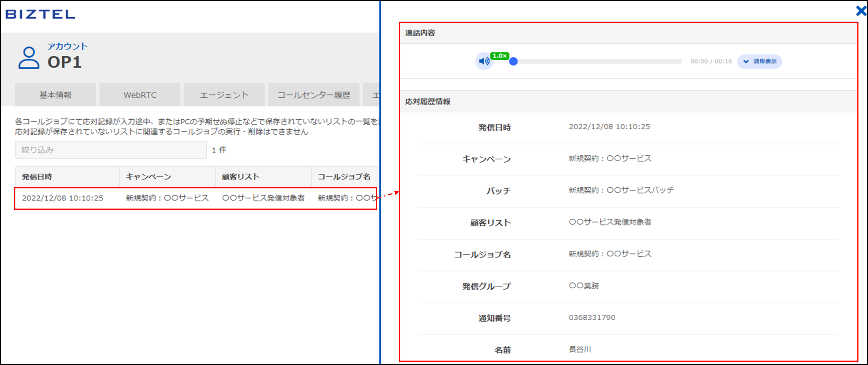The height and width of the screenshot is (365, 868).
Task: Click the コールジョブ名 column header
Action: [344, 177]
